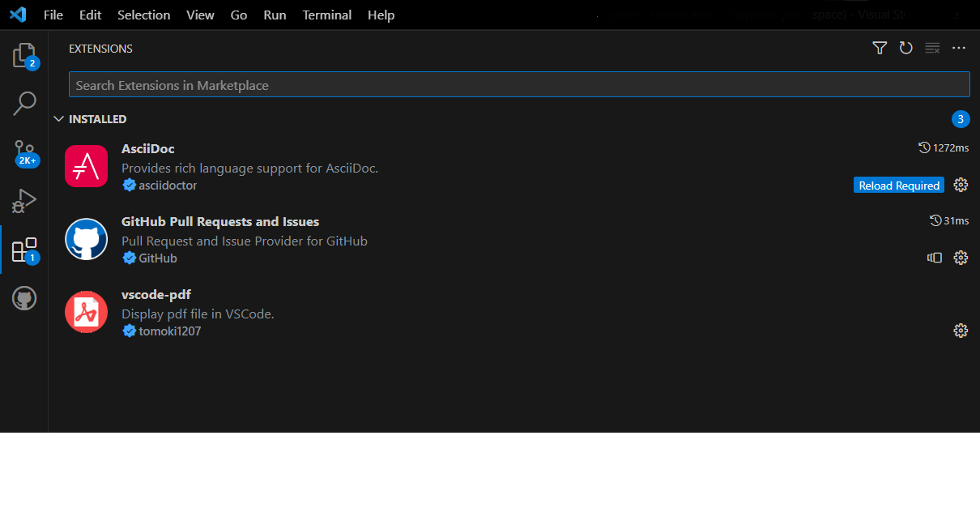This screenshot has width=980, height=525.
Task: Click the AsciiDoc extension logo thumbnail
Action: coord(87,166)
